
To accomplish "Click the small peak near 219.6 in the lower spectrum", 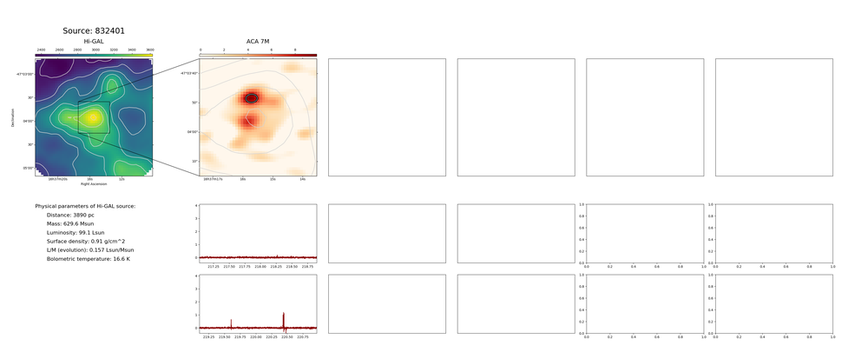I will coord(232,323).
